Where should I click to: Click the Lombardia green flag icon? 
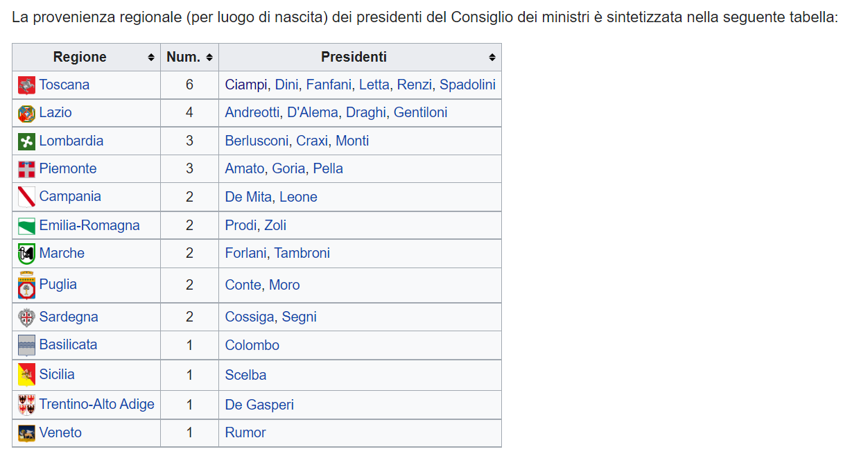coord(26,141)
